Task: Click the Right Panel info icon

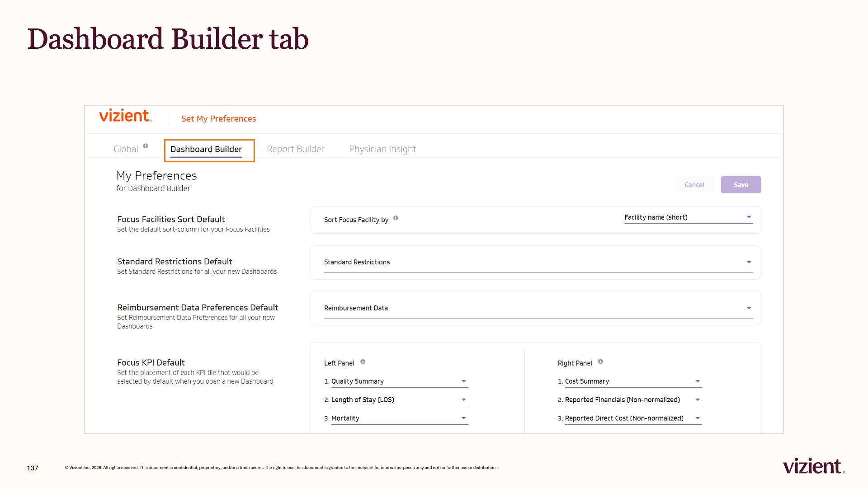Action: pyautogui.click(x=600, y=361)
